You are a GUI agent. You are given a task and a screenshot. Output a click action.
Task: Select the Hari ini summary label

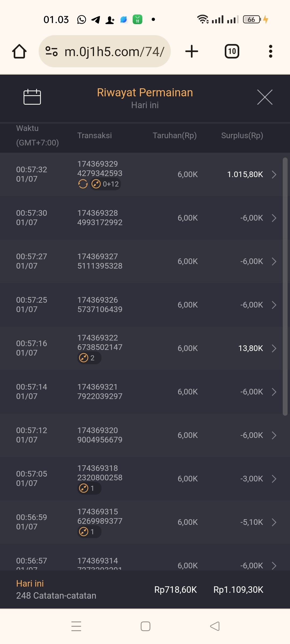click(x=30, y=583)
